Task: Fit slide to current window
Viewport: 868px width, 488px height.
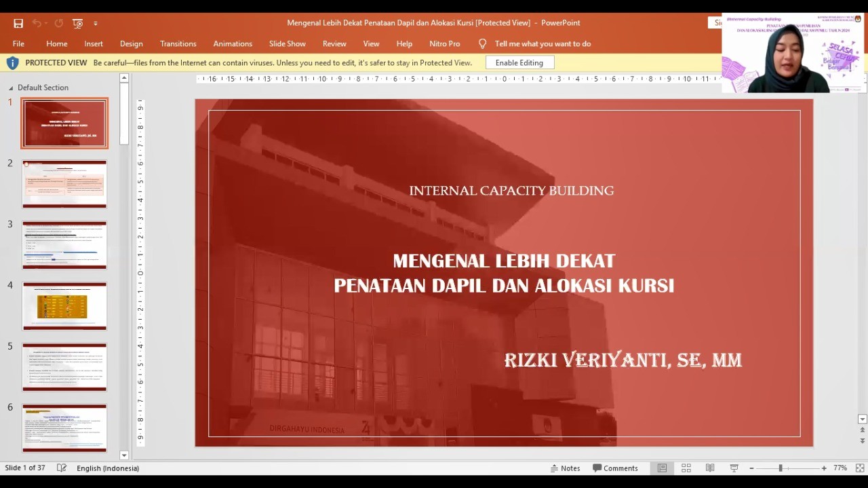Action: 860,468
